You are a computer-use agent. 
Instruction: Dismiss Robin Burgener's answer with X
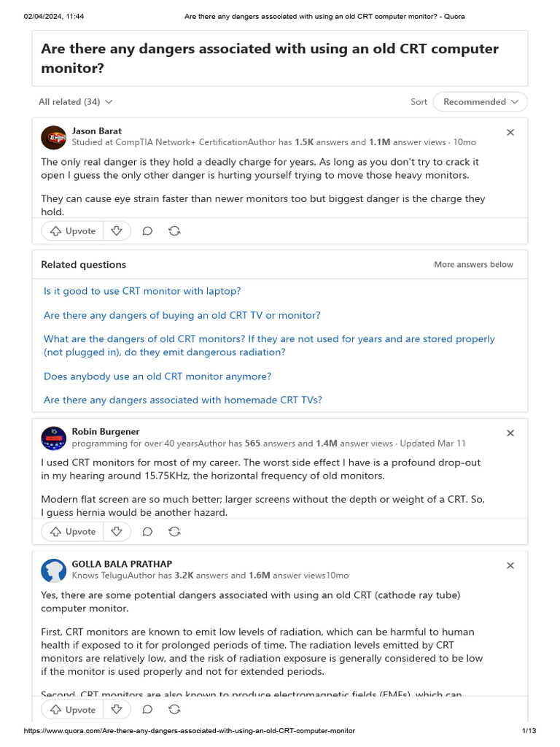click(x=510, y=433)
